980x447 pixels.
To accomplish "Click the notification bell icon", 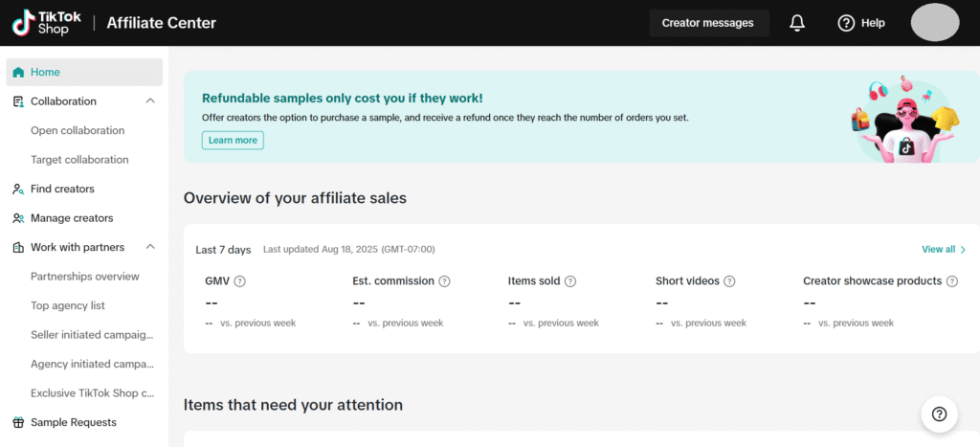I will tap(797, 23).
